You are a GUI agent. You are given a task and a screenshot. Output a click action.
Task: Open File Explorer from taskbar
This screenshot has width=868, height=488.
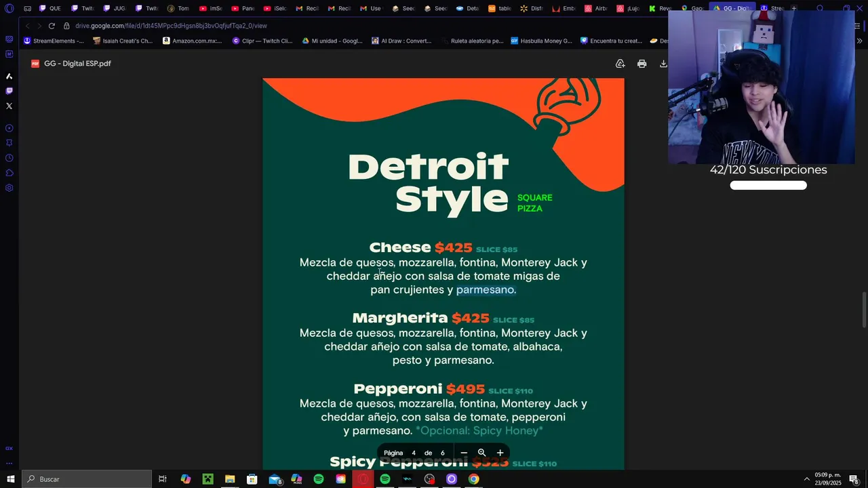click(230, 479)
